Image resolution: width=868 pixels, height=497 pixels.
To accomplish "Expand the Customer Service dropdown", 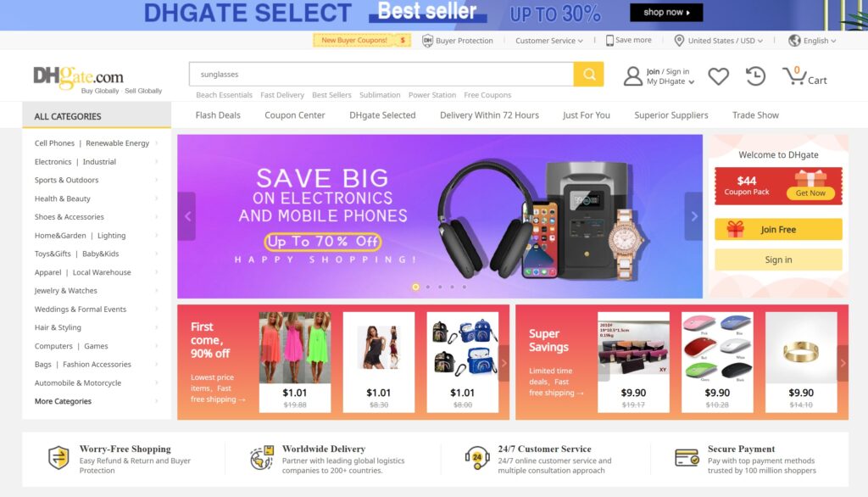I will tap(548, 41).
